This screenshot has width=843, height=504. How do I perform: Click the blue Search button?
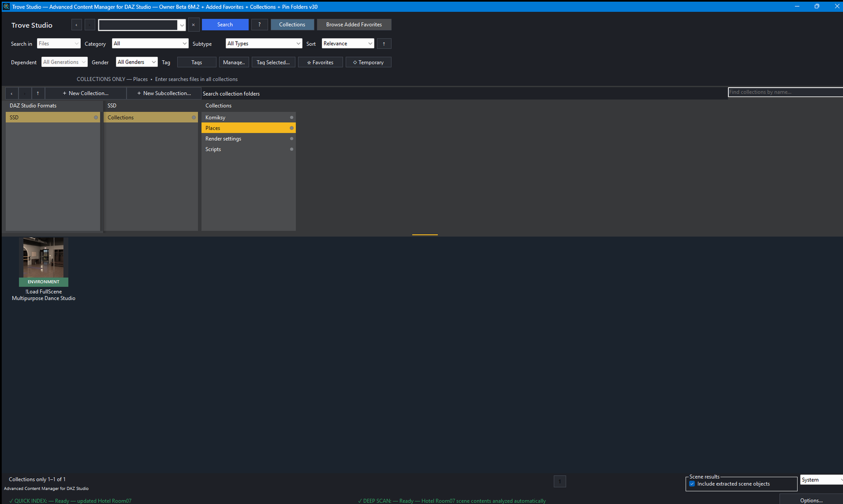(225, 25)
